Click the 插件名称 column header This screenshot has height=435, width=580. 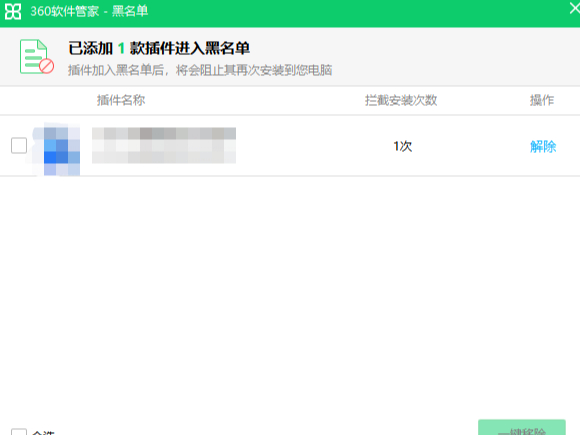[121, 100]
